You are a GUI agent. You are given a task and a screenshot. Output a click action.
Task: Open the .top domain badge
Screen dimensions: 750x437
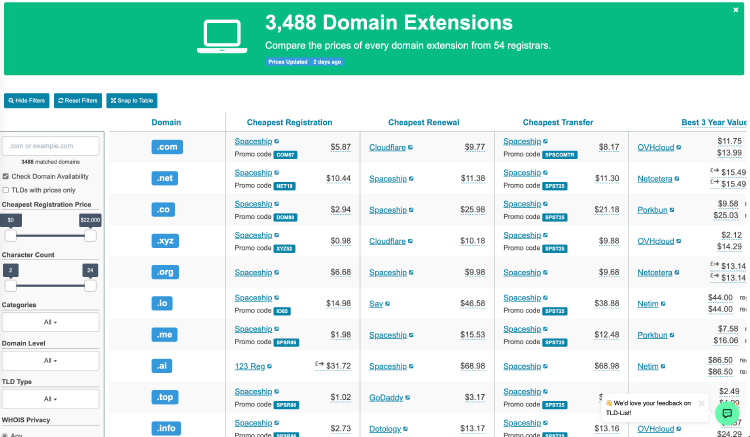pyautogui.click(x=165, y=397)
